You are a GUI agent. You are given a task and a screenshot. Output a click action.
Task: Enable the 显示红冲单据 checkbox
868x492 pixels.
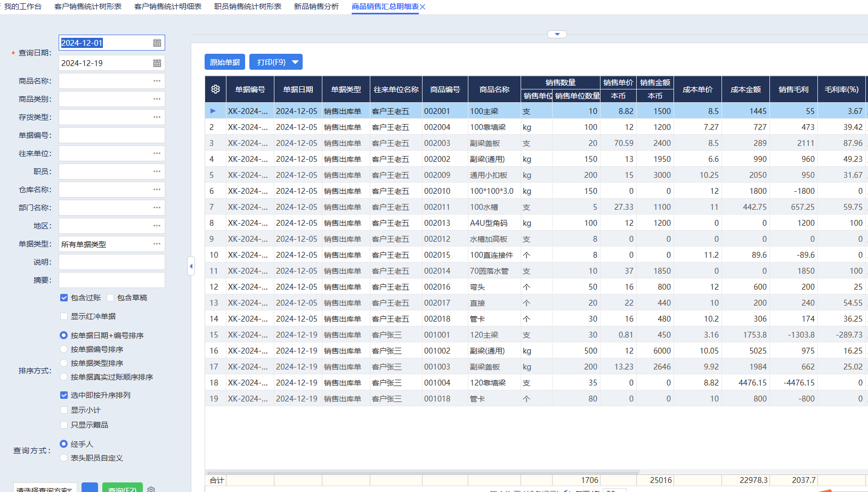tap(64, 316)
